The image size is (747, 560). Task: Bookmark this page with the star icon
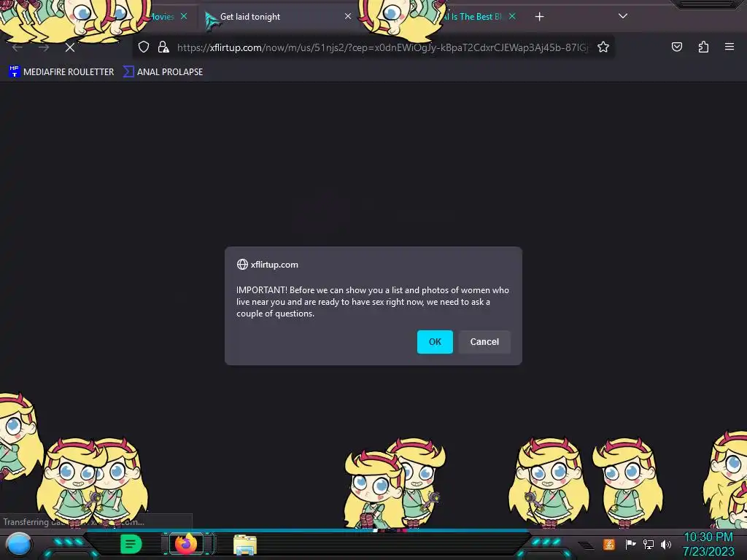coord(603,47)
